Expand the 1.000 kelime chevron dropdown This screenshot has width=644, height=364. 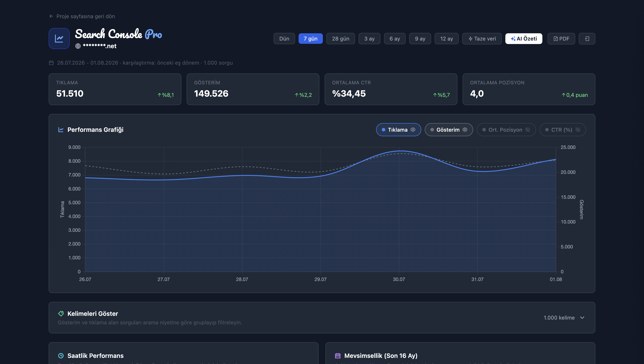[582, 318]
